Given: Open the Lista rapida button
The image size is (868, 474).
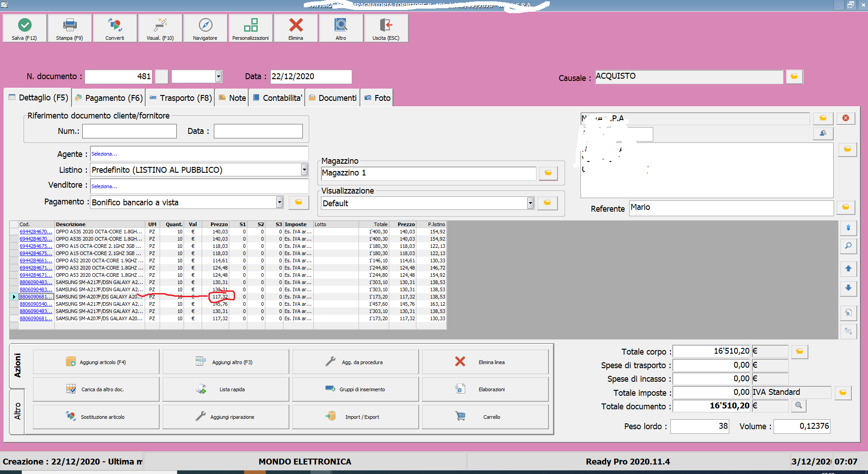Looking at the screenshot, I should click(x=226, y=389).
